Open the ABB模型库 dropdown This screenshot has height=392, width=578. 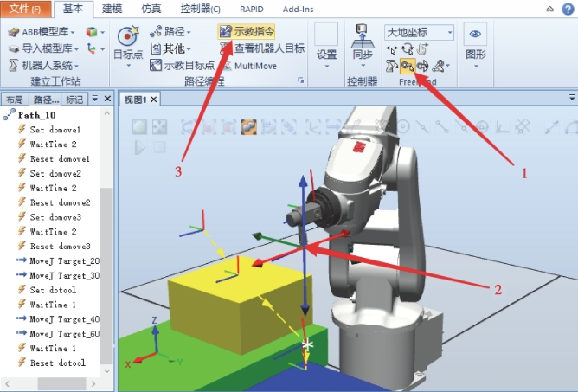tap(42, 32)
